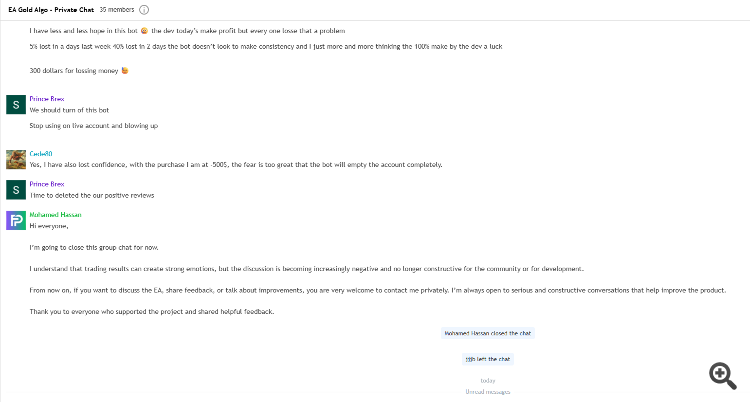
Task: Open Mohamed Hassan's profile name link
Action: pos(54,214)
